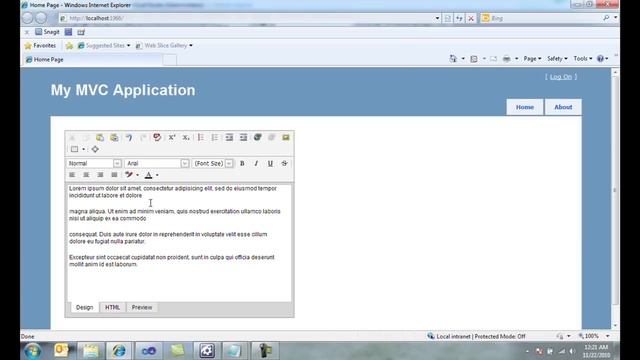Toggle bold formatting
Screen dimensions: 640x360
click(x=242, y=163)
